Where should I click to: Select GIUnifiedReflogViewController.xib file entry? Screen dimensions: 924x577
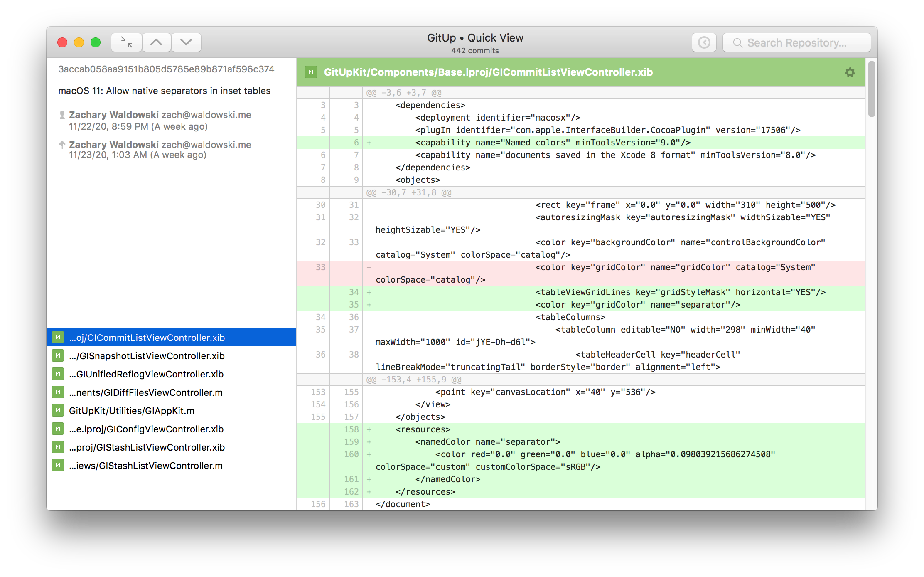146,374
